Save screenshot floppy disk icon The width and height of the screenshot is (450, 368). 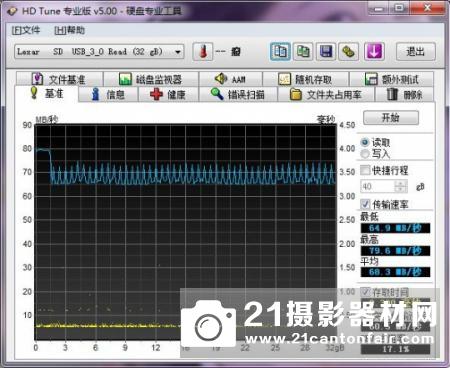[326, 52]
